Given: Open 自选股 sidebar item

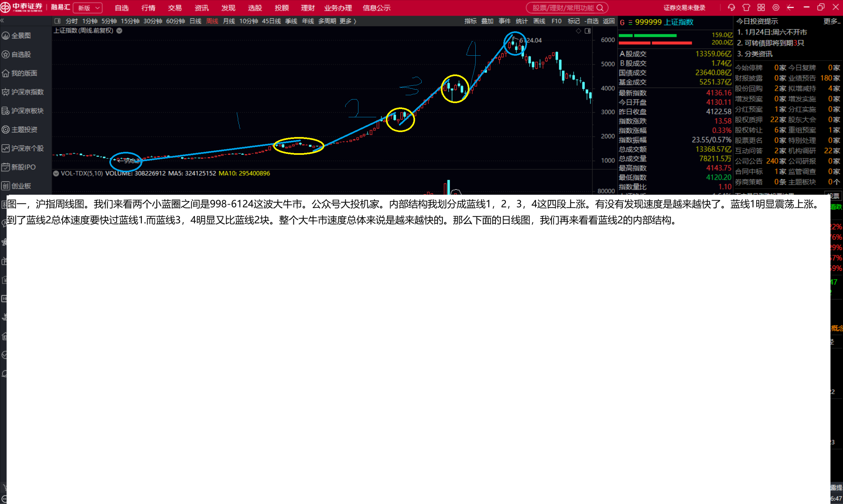Looking at the screenshot, I should point(21,54).
